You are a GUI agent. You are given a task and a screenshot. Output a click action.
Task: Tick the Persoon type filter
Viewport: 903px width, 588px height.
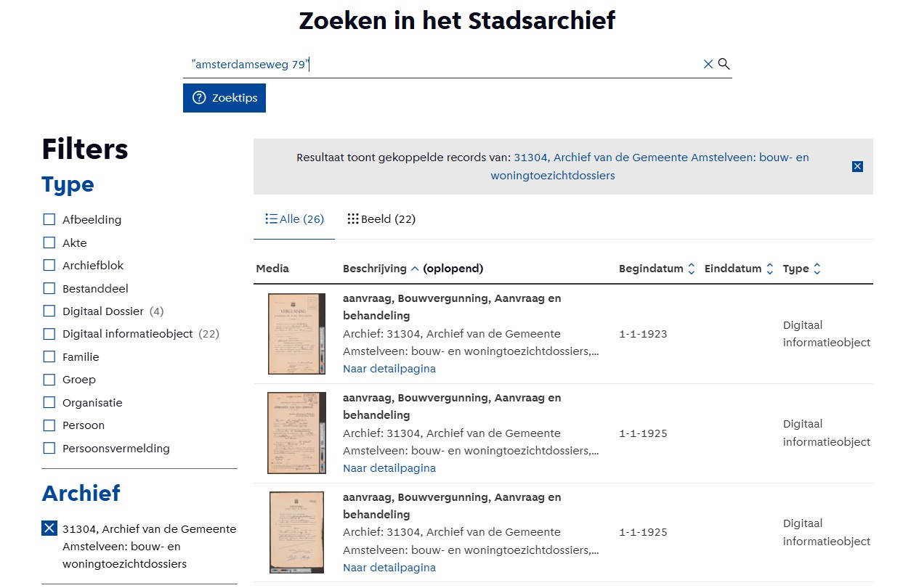point(49,425)
